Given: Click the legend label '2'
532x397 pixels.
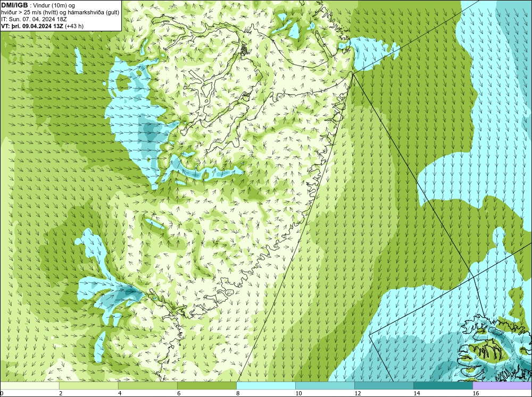Looking at the screenshot, I should (x=61, y=393).
